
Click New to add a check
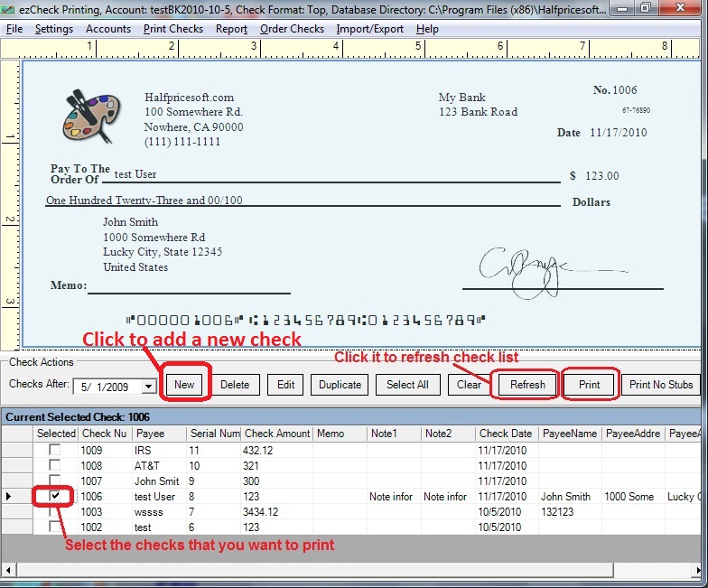184,384
